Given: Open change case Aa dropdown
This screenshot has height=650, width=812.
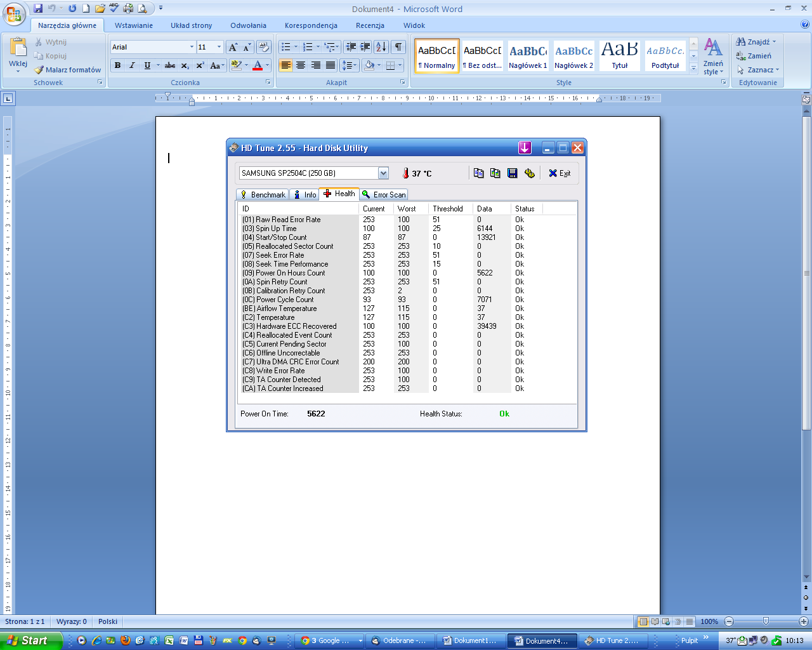Looking at the screenshot, I should coord(217,65).
